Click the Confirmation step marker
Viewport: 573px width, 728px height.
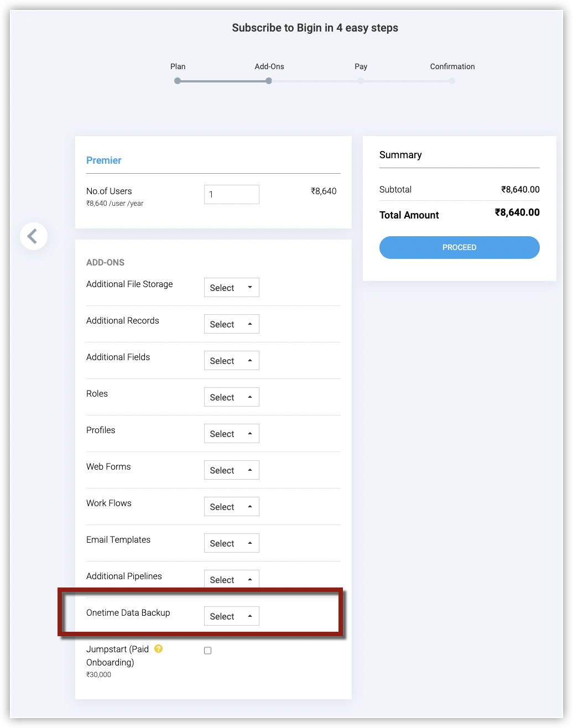pos(452,81)
